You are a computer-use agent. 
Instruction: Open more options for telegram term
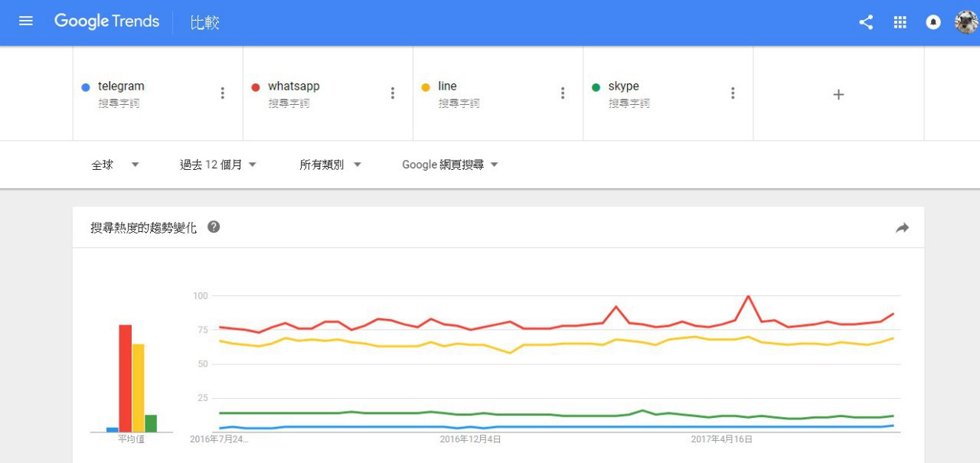(223, 93)
